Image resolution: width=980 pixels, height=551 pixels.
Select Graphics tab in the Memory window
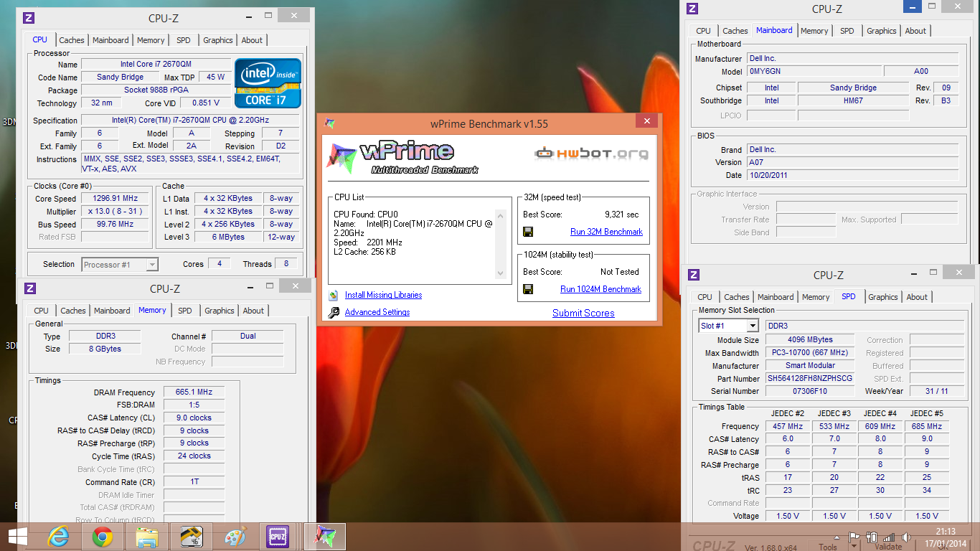(x=220, y=311)
